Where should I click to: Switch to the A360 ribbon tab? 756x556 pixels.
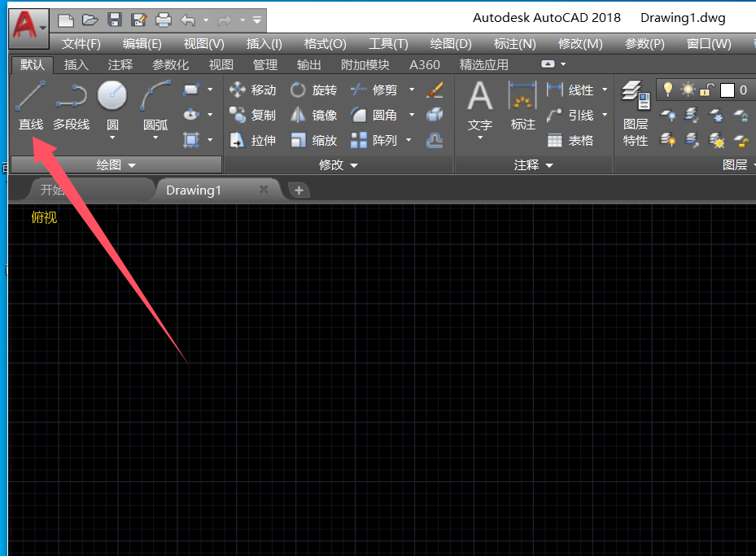(424, 64)
